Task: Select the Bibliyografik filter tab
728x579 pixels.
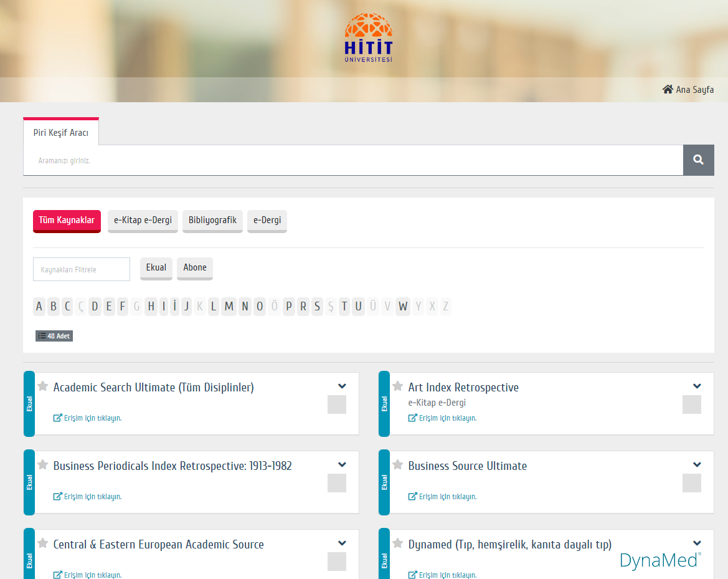Action: click(212, 221)
